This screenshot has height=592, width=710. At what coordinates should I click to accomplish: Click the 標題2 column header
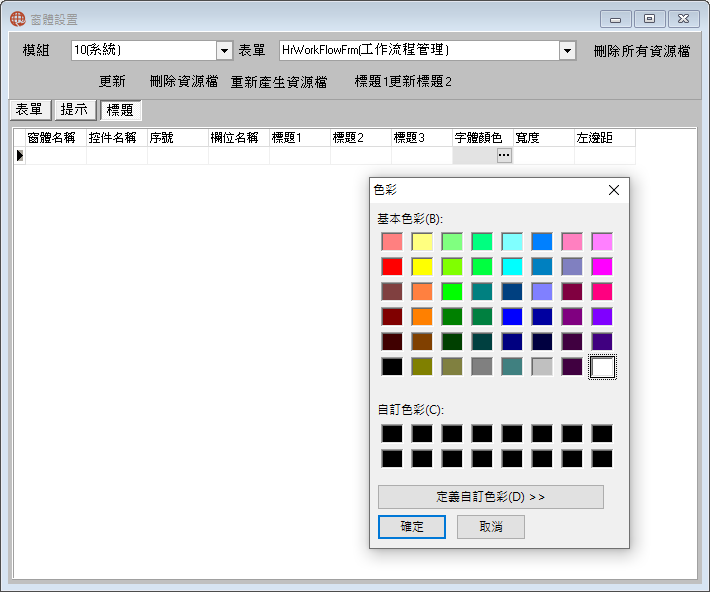[x=361, y=138]
